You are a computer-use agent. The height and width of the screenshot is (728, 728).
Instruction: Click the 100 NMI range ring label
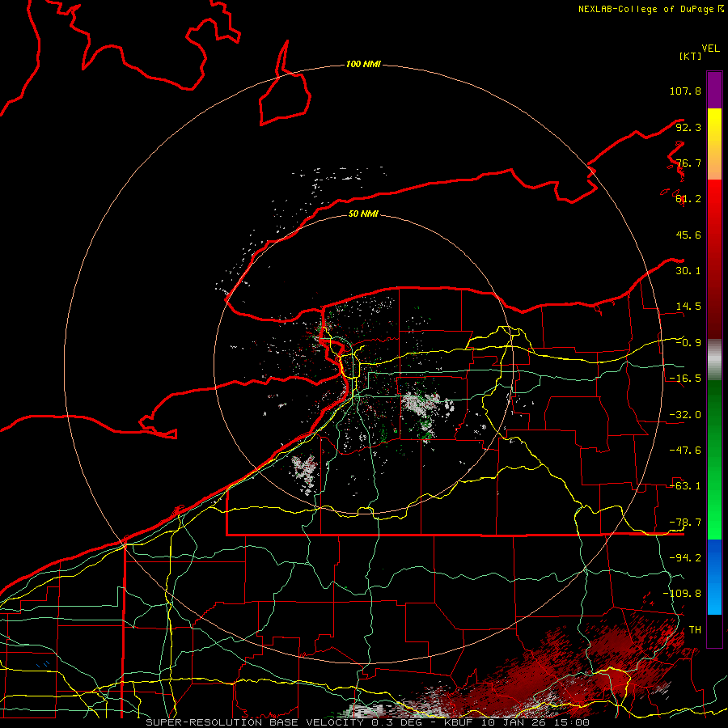[363, 64]
